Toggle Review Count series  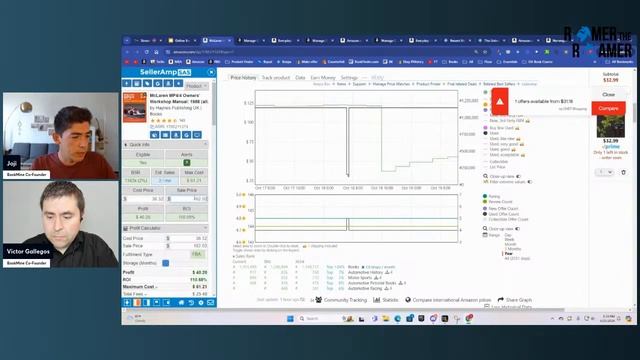click(x=498, y=202)
